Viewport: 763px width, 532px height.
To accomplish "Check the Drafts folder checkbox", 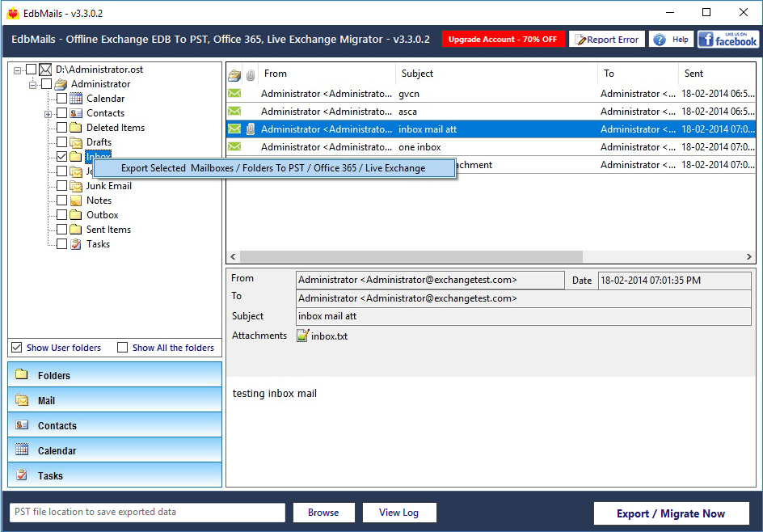I will click(x=63, y=141).
